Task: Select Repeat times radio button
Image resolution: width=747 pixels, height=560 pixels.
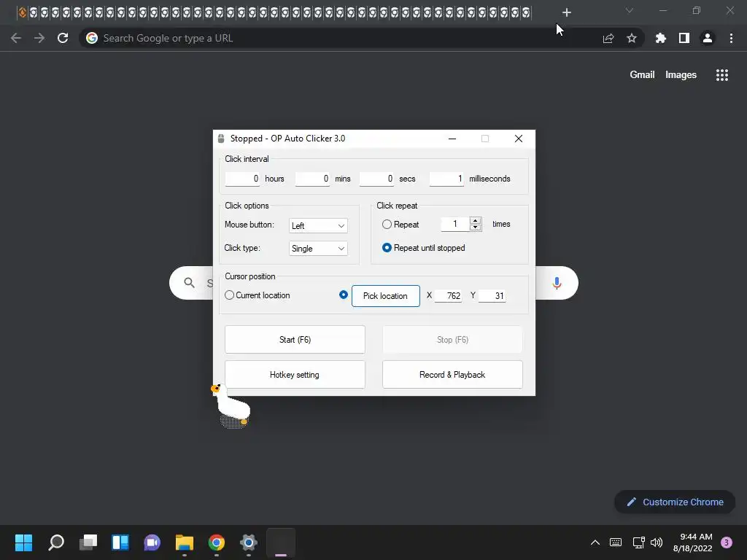Action: point(387,225)
